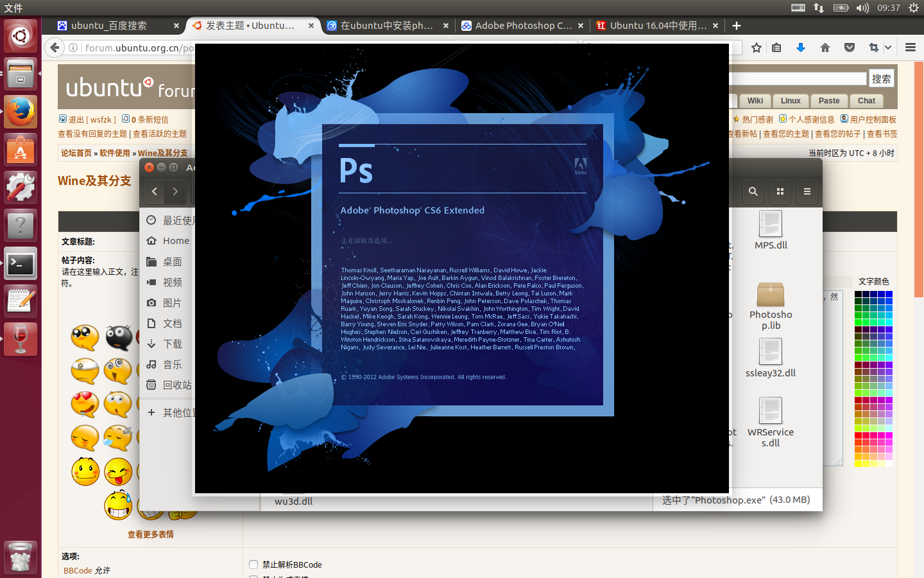Show bookmarks list in Firefox toolbar
924x578 pixels.
pyautogui.click(x=776, y=48)
